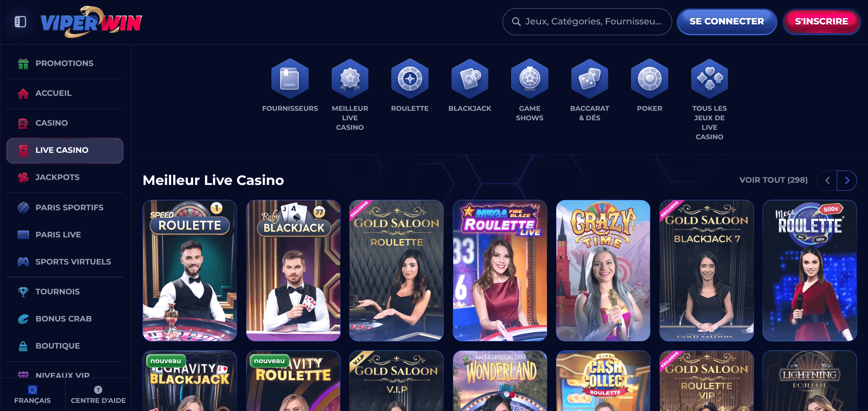Open Tous les jeux de live casino icon
This screenshot has height=411, width=868.
point(710,79)
